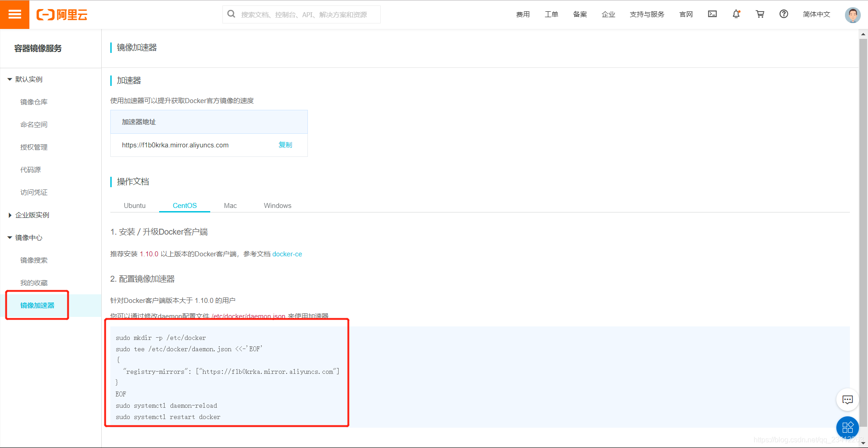Open the Cloud Shell terminal icon
The width and height of the screenshot is (868, 448).
point(712,14)
